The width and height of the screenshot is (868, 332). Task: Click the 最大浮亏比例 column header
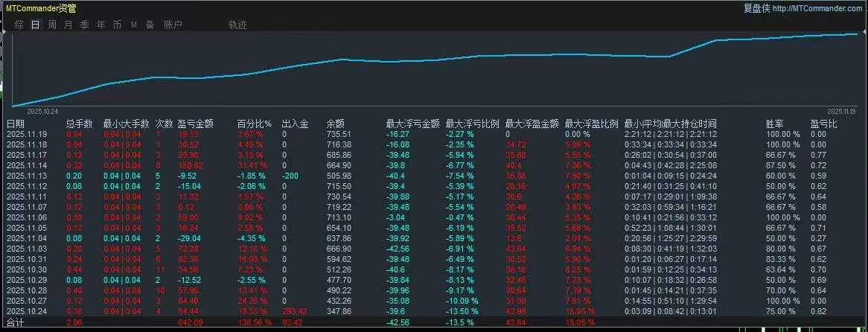click(473, 124)
